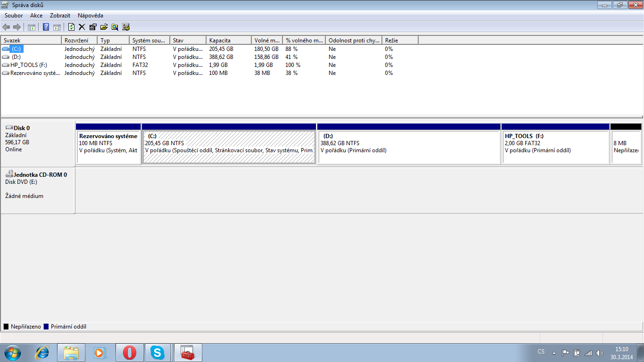Click the settings gear toolbar icon
Screen dimensions: 644x362
pyautogui.click(x=125, y=27)
